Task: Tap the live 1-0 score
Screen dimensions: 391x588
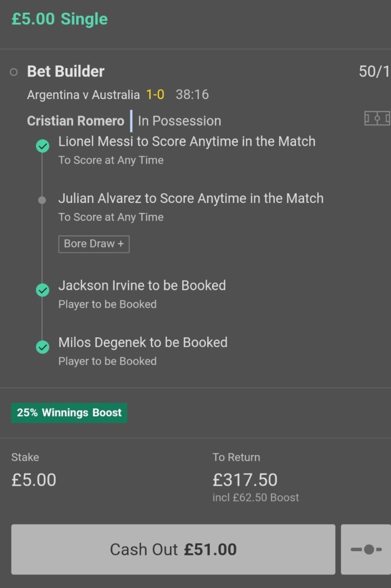Action: pos(155,95)
